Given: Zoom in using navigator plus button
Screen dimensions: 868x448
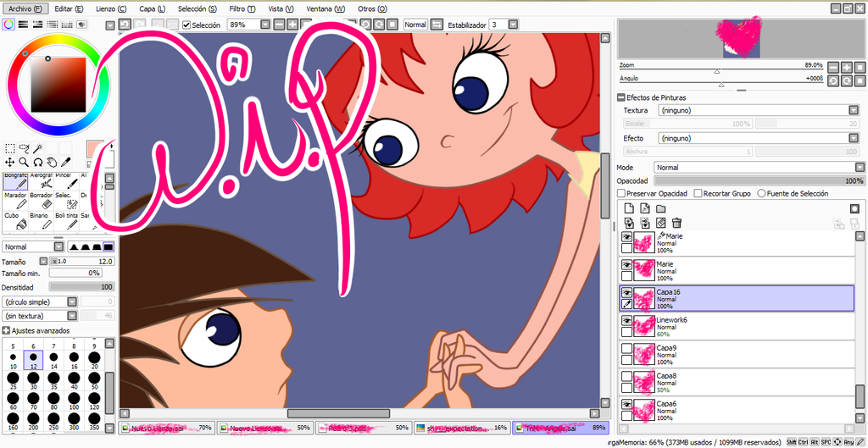Looking at the screenshot, I should click(x=847, y=67).
